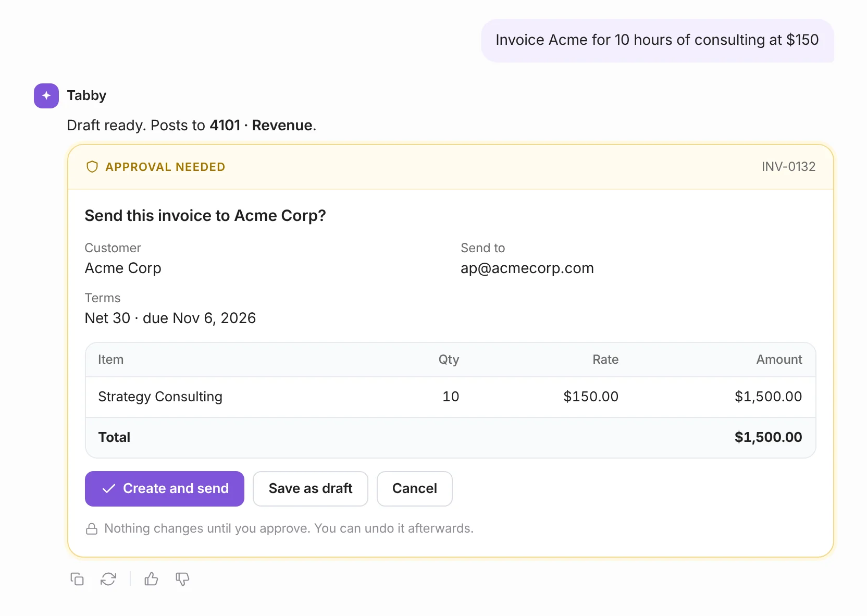867x616 pixels.
Task: Click the Rate column header
Action: point(605,360)
